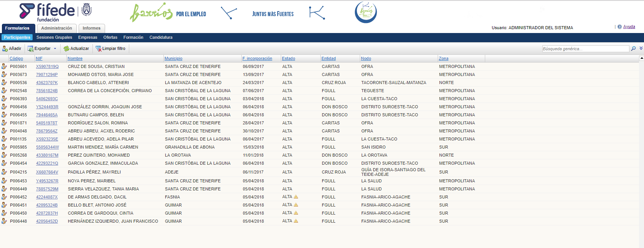The image size is (644, 248).
Task: Select code cell P006449
Action: [x=18, y=189]
